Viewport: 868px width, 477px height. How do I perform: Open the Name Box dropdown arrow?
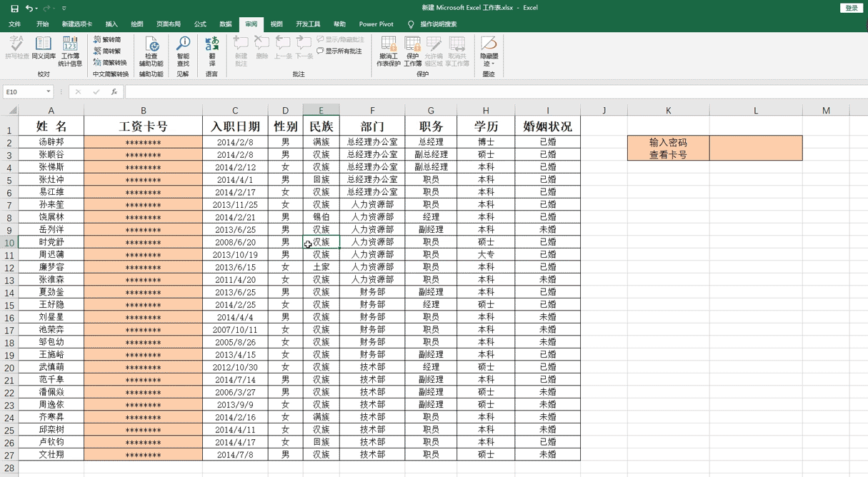[49, 92]
